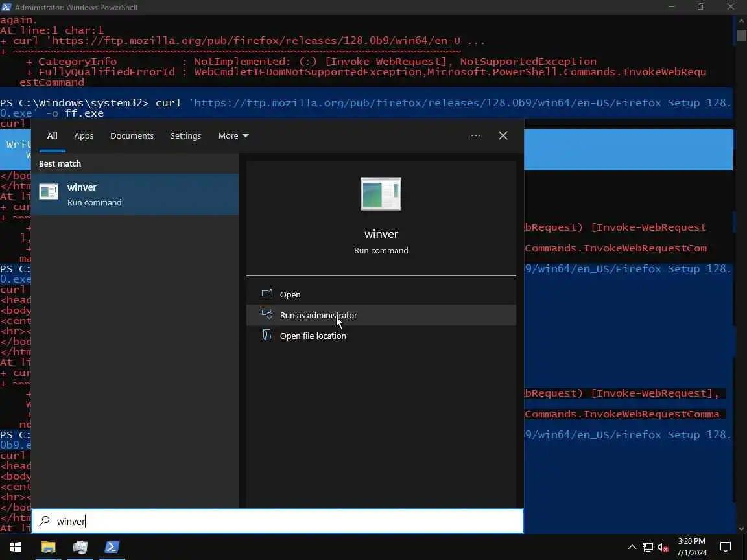
Task: Click the 'ff.exe' text in PowerShell prompt
Action: 84,113
